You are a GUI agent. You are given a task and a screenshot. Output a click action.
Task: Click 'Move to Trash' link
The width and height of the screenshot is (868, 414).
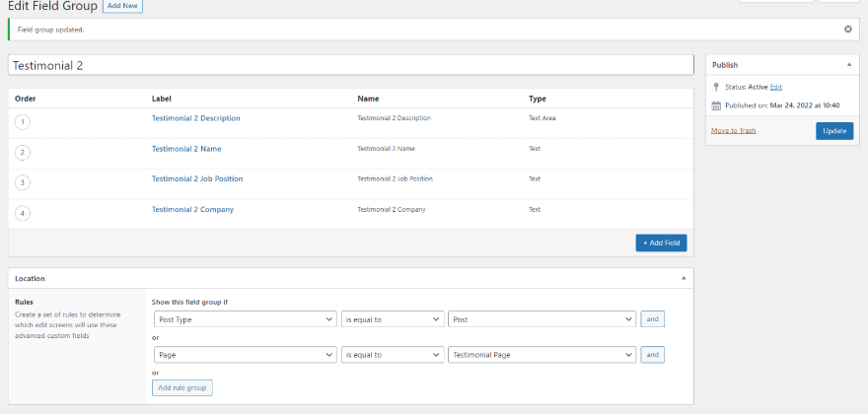[733, 130]
